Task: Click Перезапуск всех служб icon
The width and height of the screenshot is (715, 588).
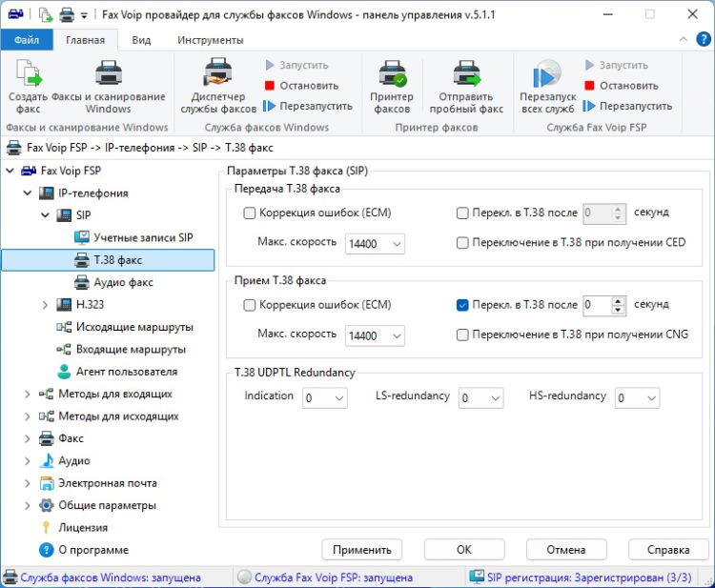Action: coord(546,74)
